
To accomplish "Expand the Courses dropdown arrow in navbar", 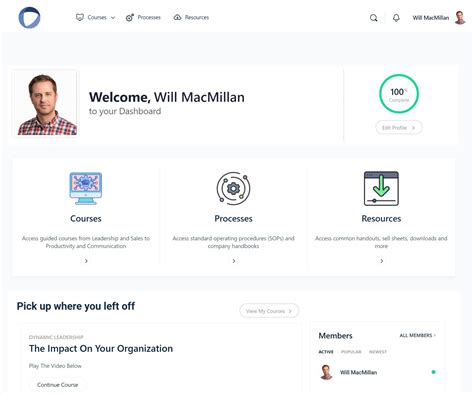I will [113, 18].
